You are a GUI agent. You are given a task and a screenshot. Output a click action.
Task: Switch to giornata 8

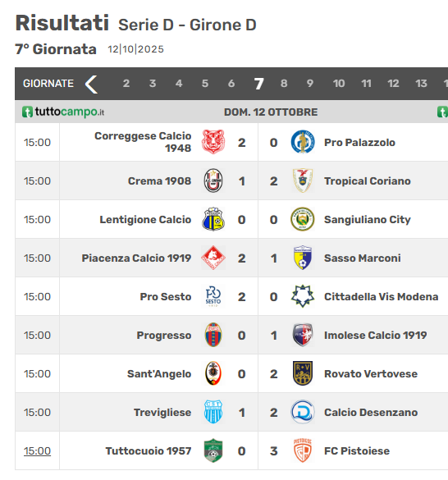[284, 83]
